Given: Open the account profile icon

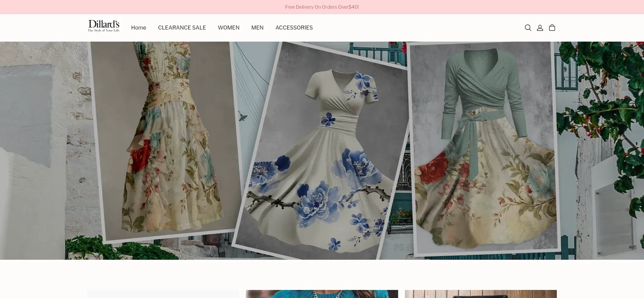Looking at the screenshot, I should 540,28.
